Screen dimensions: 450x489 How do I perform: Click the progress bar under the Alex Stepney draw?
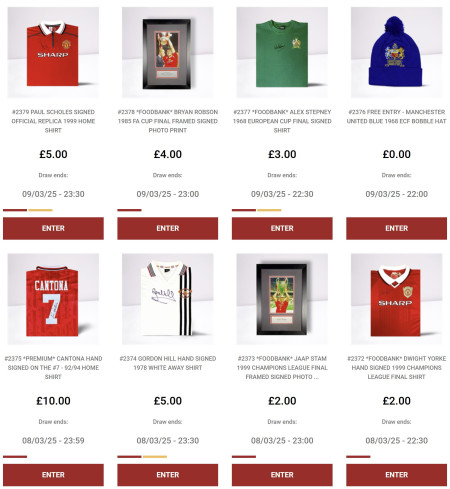tap(257, 210)
